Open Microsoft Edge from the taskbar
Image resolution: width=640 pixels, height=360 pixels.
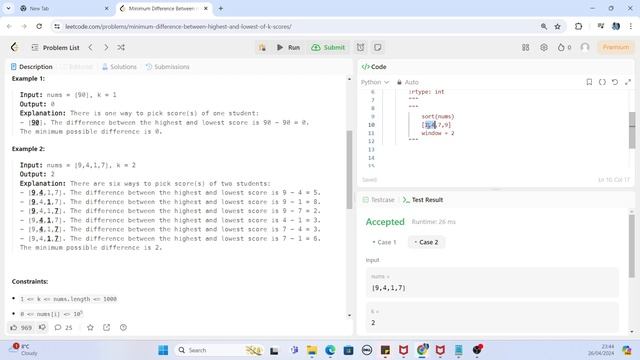tap(330, 350)
